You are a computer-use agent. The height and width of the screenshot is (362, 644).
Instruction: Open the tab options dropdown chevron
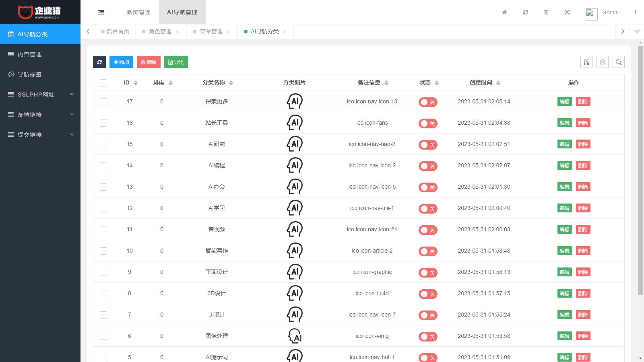[x=637, y=31]
